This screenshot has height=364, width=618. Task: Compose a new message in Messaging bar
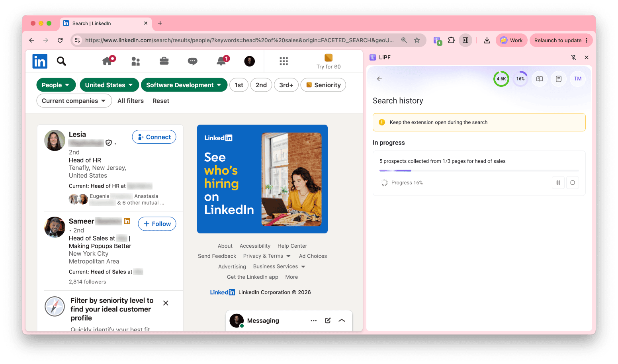328,321
